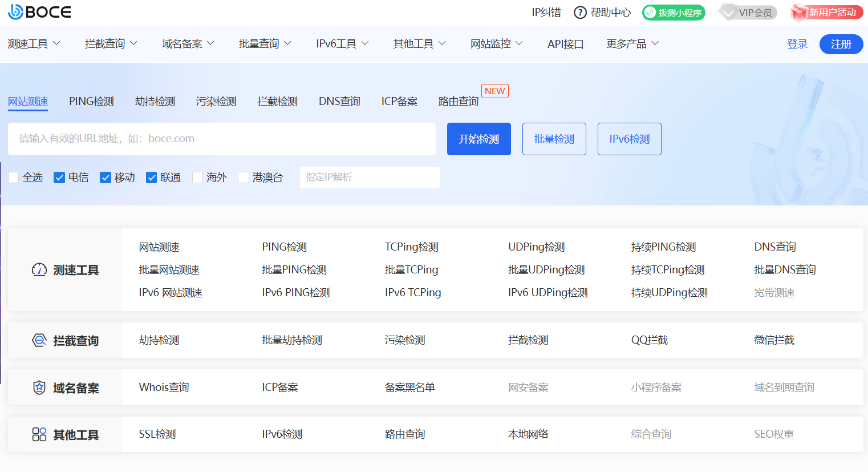Image resolution: width=868 pixels, height=472 pixels.
Task: Open the 批量PING检测 link
Action: tap(294, 270)
